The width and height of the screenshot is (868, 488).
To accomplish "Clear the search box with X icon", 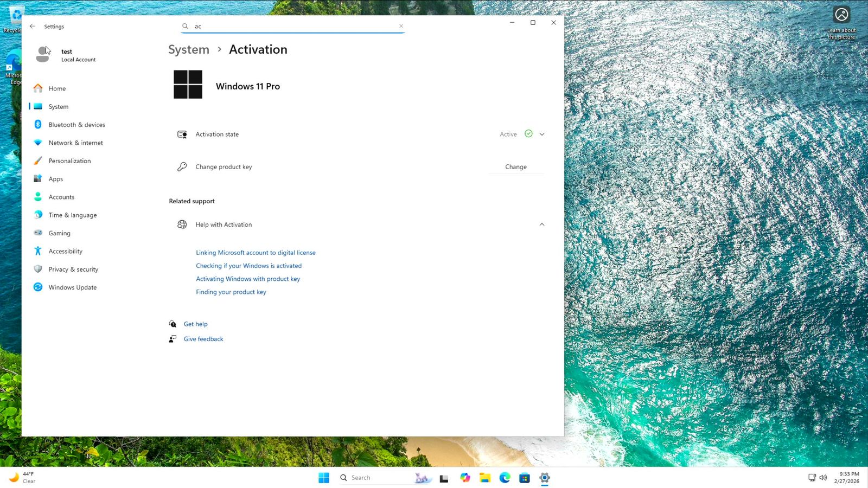I will (401, 26).
